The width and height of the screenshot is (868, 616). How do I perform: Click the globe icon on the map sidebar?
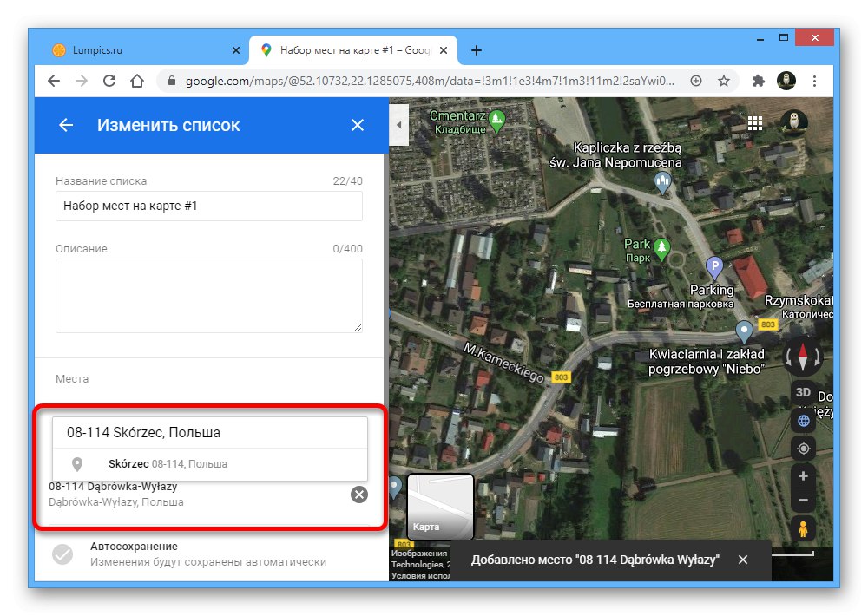click(802, 420)
